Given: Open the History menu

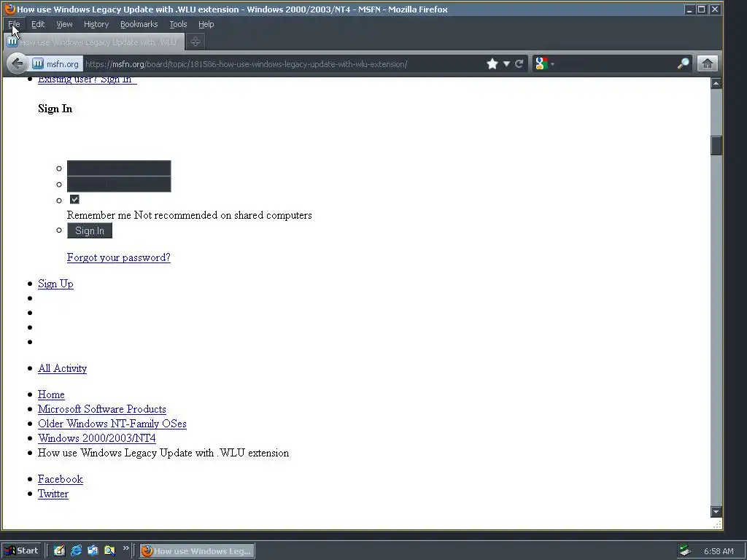Looking at the screenshot, I should 96,24.
